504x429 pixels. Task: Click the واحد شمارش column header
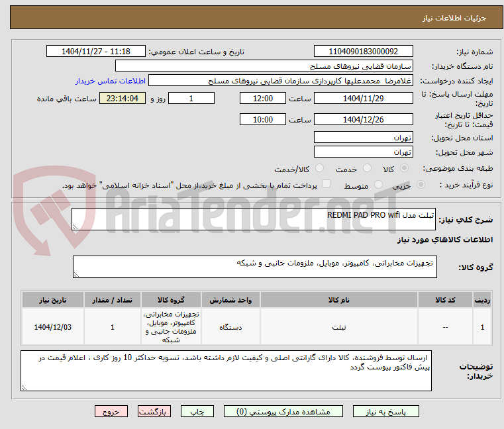230,300
